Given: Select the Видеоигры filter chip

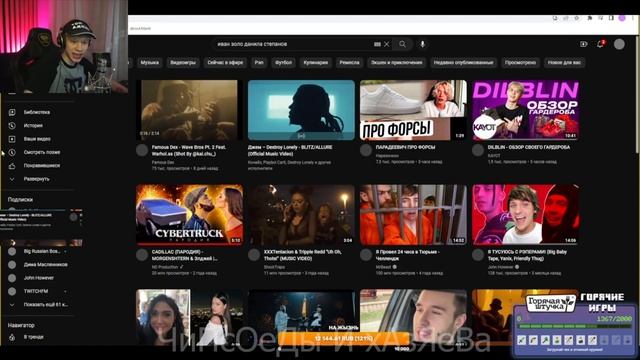Looking at the screenshot, I should coord(183,63).
